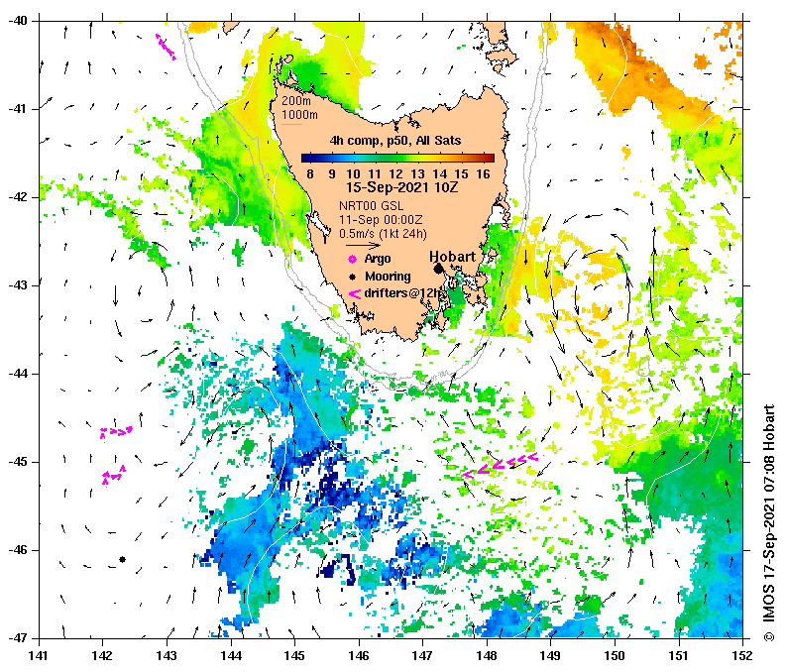Click the 15-Sep-2021 10Z date label
785x672 pixels.
click(x=402, y=187)
